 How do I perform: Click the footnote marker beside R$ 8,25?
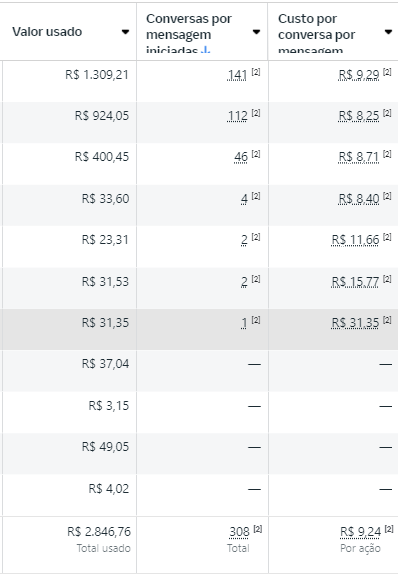[387, 113]
